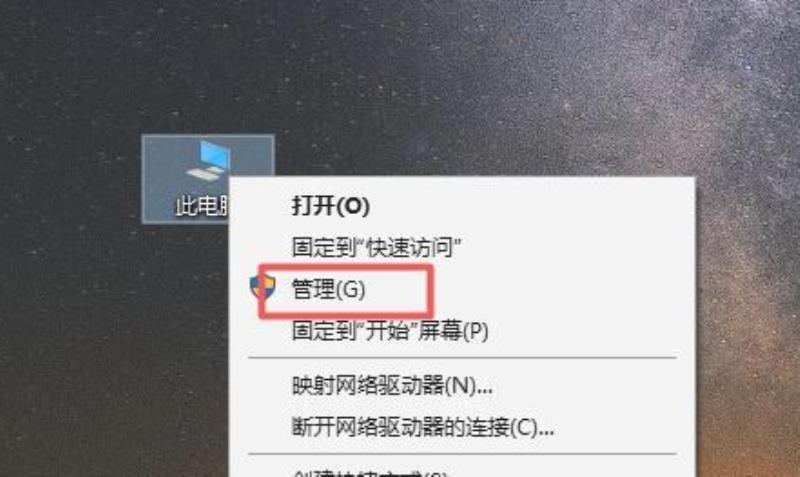This screenshot has height=477, width=800.
Task: Click the keyboard graphic of 此电脑 icon
Action: [204, 173]
